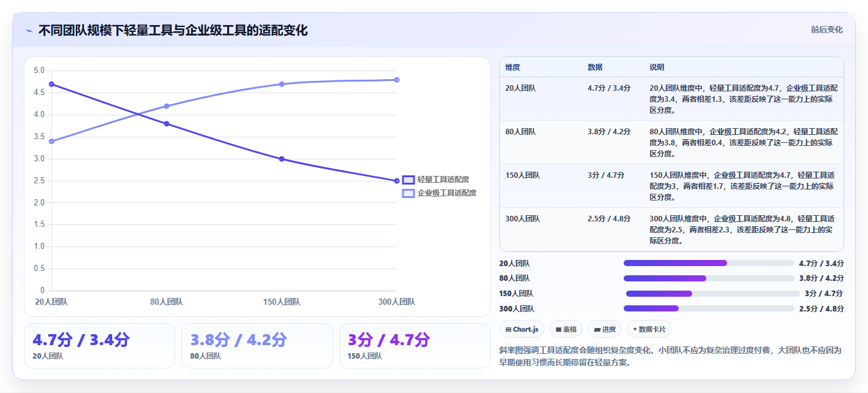Select the 表格 chip
Image resolution: width=868 pixels, height=393 pixels.
(x=566, y=329)
